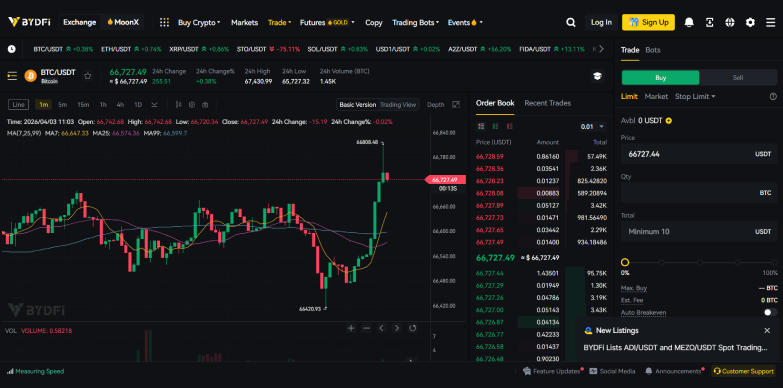Expand the Futures GOLD dropdown
The width and height of the screenshot is (783, 388).
click(327, 22)
